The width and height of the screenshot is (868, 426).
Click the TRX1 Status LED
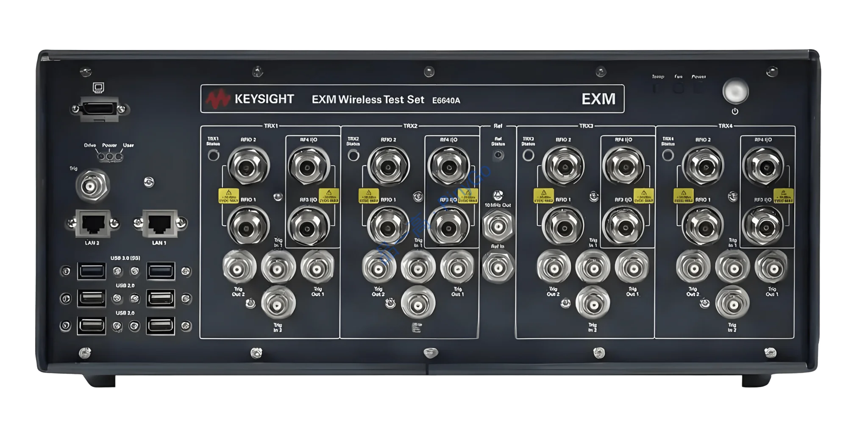pyautogui.click(x=214, y=156)
